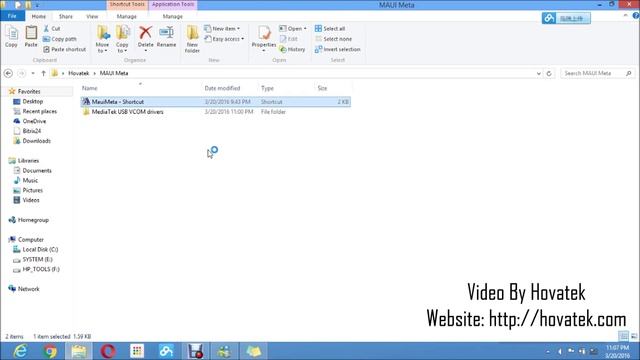Sort by Name column header
640x360 pixels.
coord(89,88)
